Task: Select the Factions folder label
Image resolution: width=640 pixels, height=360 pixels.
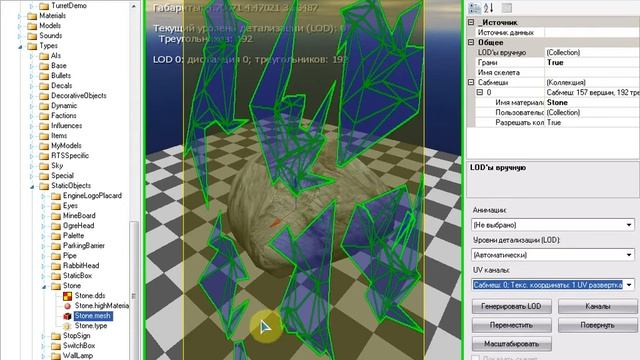Action: tap(64, 116)
